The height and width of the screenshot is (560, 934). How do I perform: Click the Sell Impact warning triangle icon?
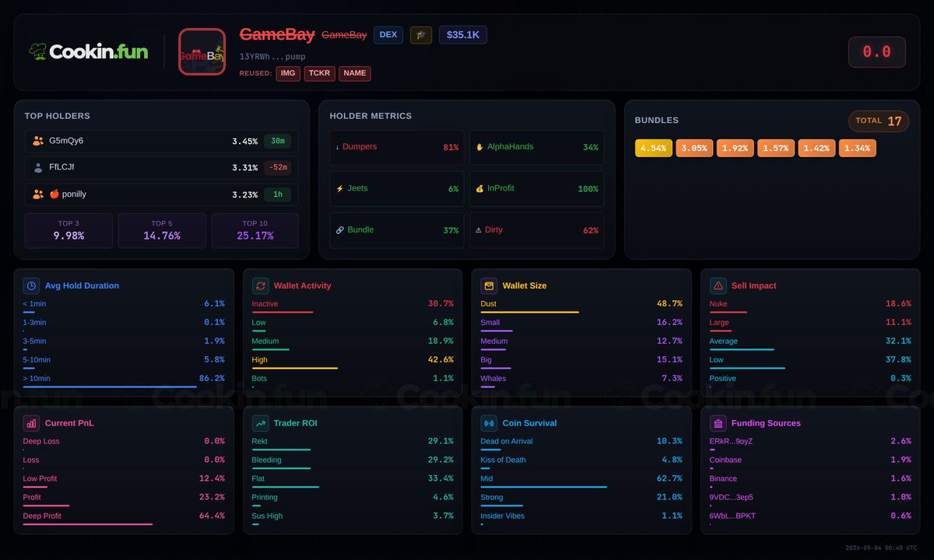click(718, 285)
